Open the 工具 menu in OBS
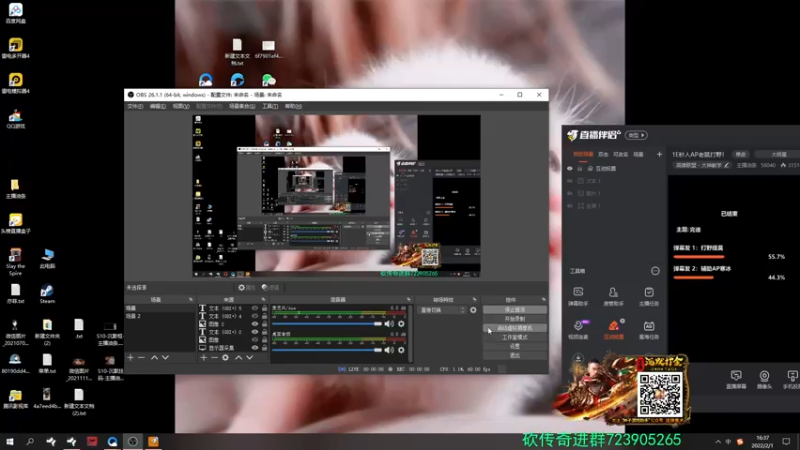 click(x=270, y=106)
